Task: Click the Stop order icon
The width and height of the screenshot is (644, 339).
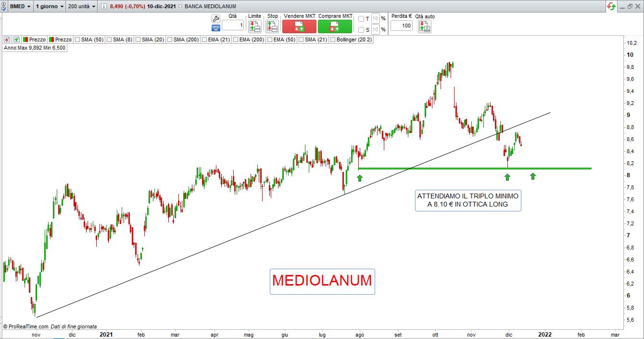Action: [273, 26]
